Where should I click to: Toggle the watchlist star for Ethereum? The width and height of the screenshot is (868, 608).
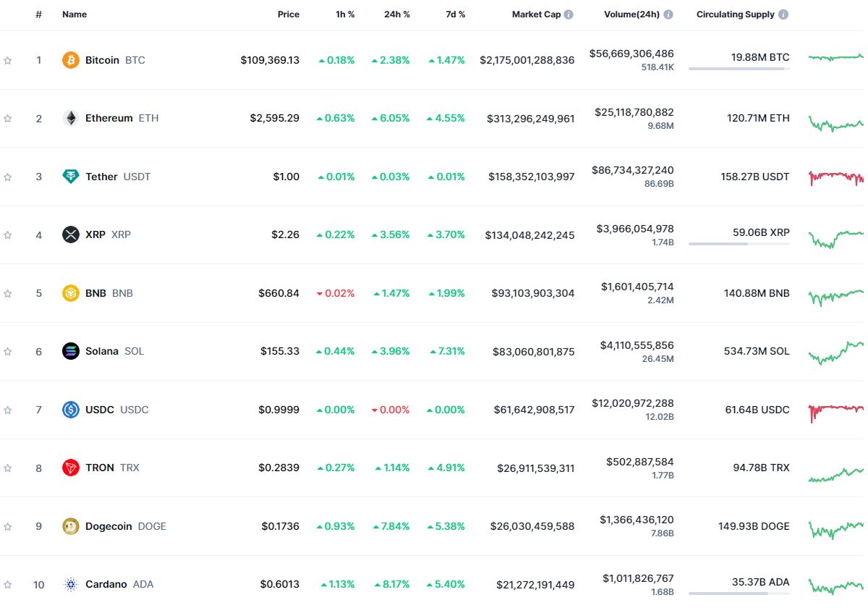7,118
